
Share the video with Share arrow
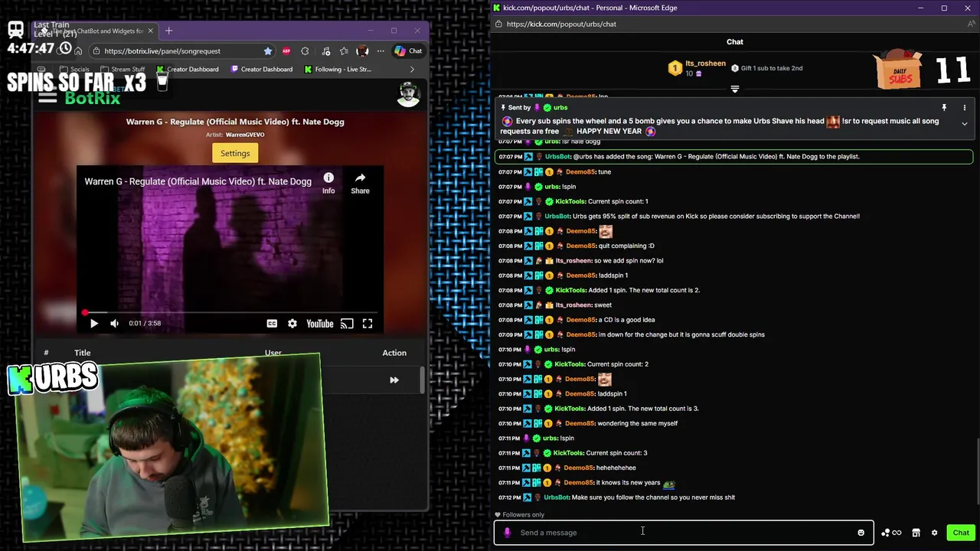coord(360,183)
